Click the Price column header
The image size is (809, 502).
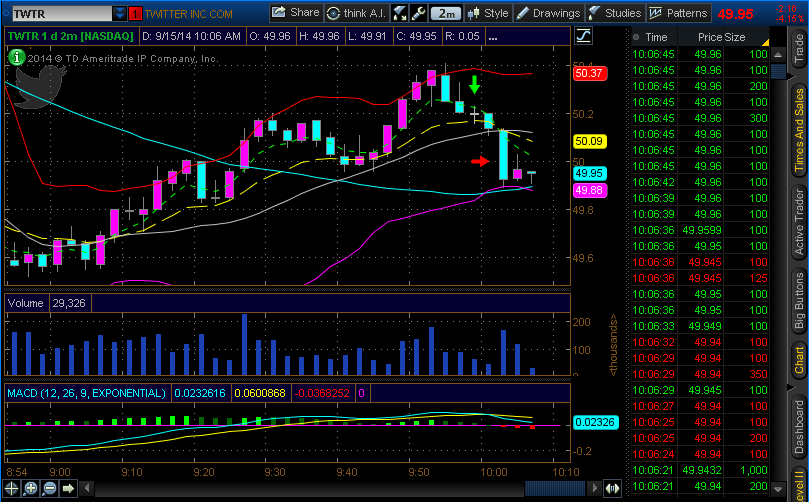point(710,37)
